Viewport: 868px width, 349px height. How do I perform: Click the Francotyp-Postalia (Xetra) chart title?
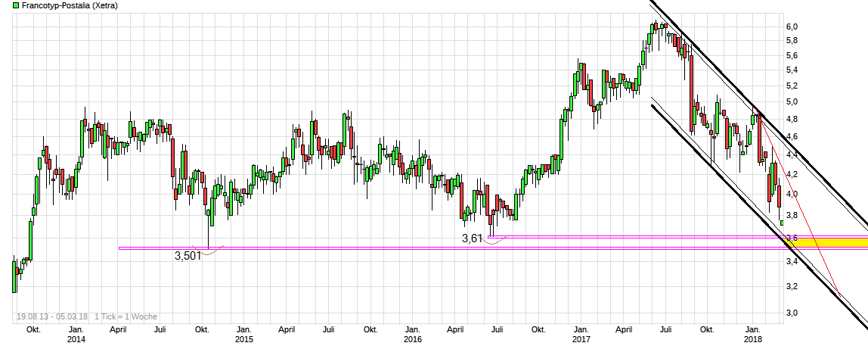[x=57, y=5]
